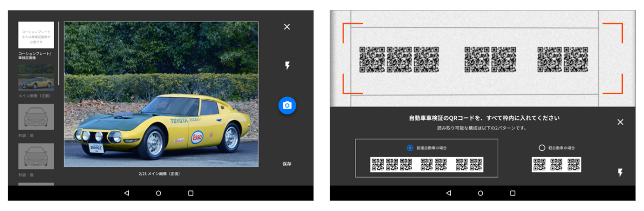Tap Android back button on left screen
Image resolution: width=644 pixels, height=211 pixels.
coord(126,193)
